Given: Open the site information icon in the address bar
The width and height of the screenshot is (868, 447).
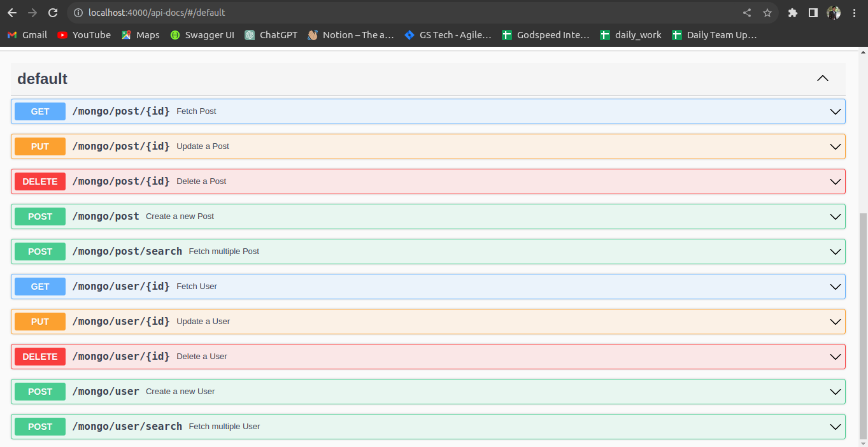Looking at the screenshot, I should coord(78,13).
